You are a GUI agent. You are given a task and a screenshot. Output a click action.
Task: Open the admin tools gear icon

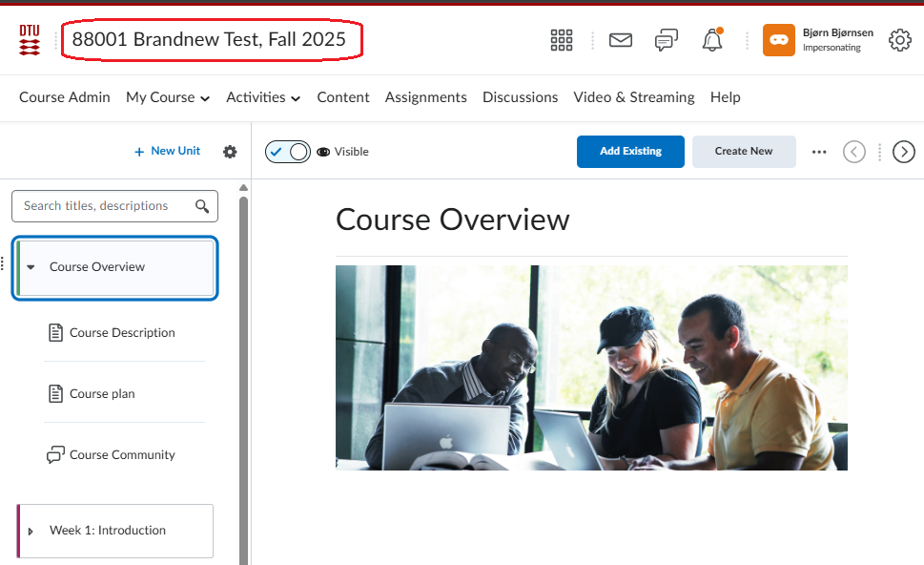pos(900,40)
